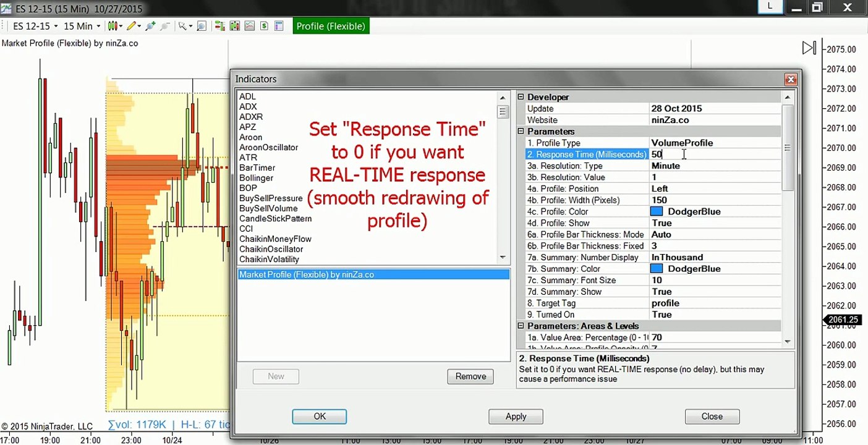Select ADL in the indicator list

[x=247, y=96]
